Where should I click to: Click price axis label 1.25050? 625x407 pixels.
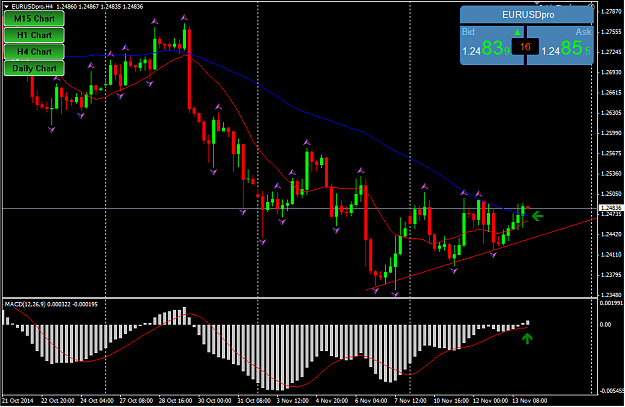point(611,194)
